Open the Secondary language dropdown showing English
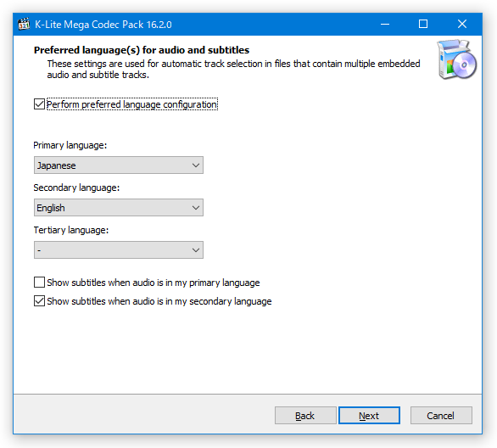 pos(119,208)
